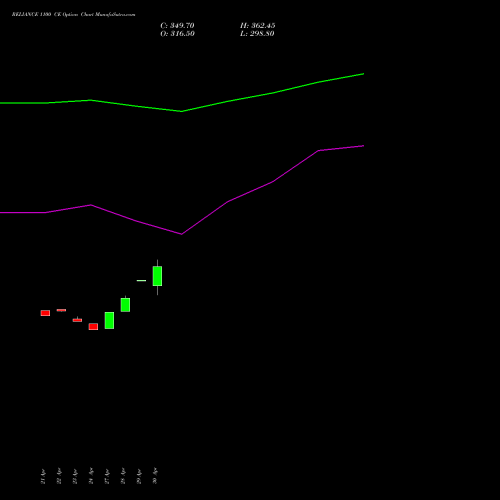
Task: Select the 27 Apr date label
Action: [x=107, y=476]
